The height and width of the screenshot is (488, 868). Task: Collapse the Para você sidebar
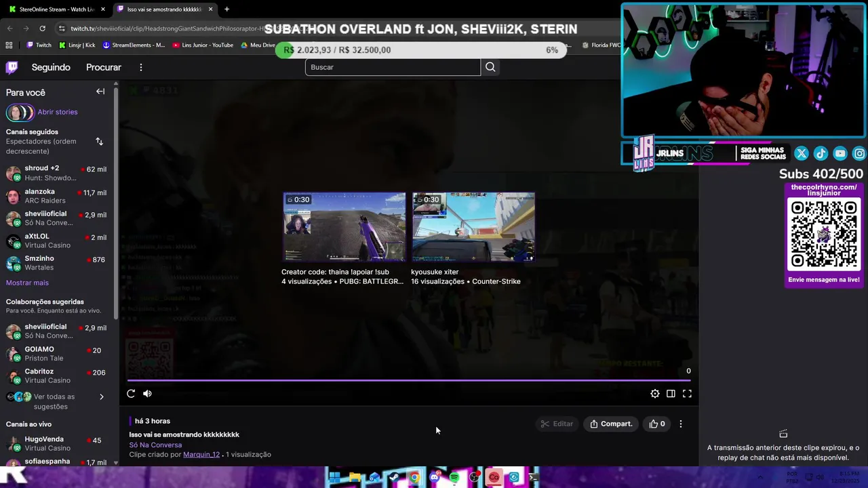100,91
